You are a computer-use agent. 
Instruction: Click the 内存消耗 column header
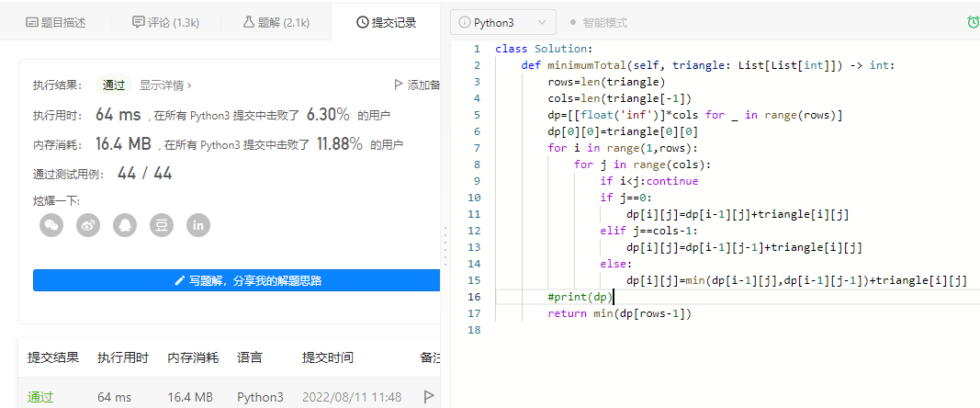click(x=193, y=358)
